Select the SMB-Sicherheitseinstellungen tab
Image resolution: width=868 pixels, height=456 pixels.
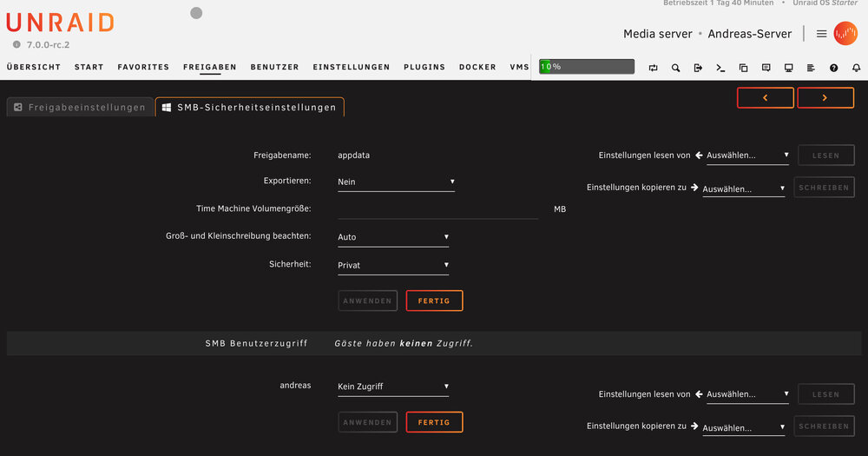click(250, 107)
